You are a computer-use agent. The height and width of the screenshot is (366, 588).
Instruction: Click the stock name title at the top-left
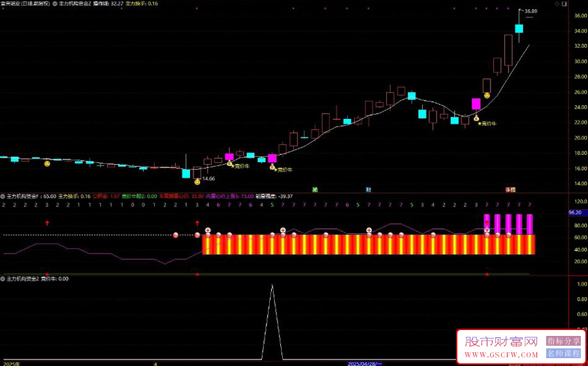tap(25, 3)
